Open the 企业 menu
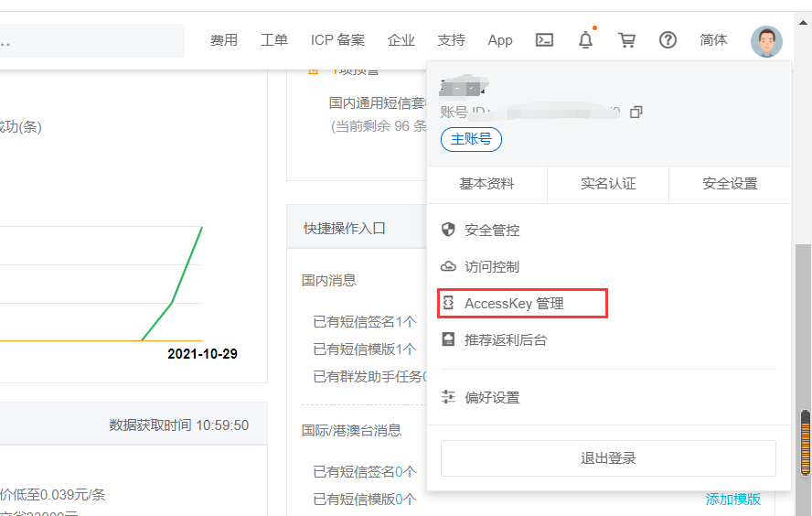812x516 pixels. point(401,40)
